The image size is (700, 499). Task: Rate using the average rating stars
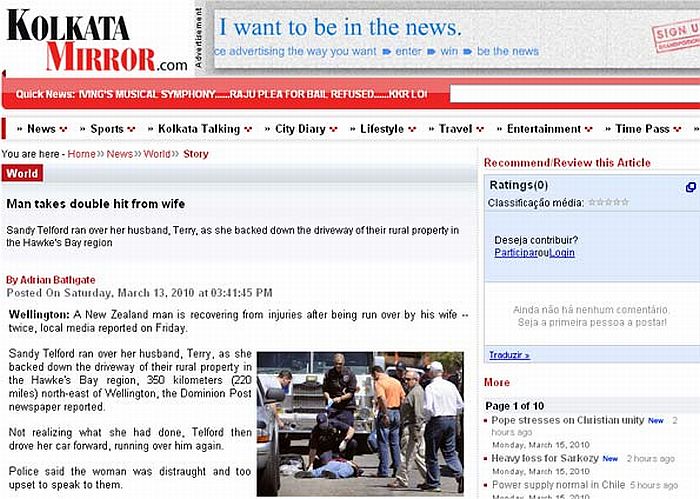click(x=608, y=202)
